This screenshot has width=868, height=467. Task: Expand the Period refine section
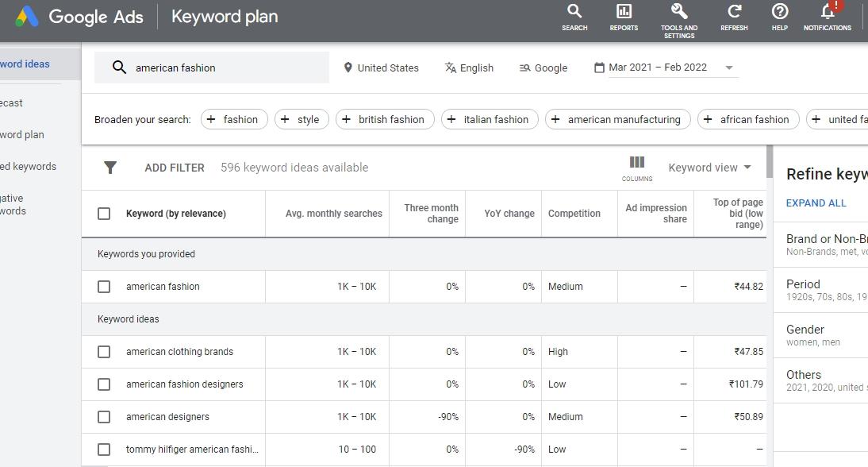pos(820,290)
